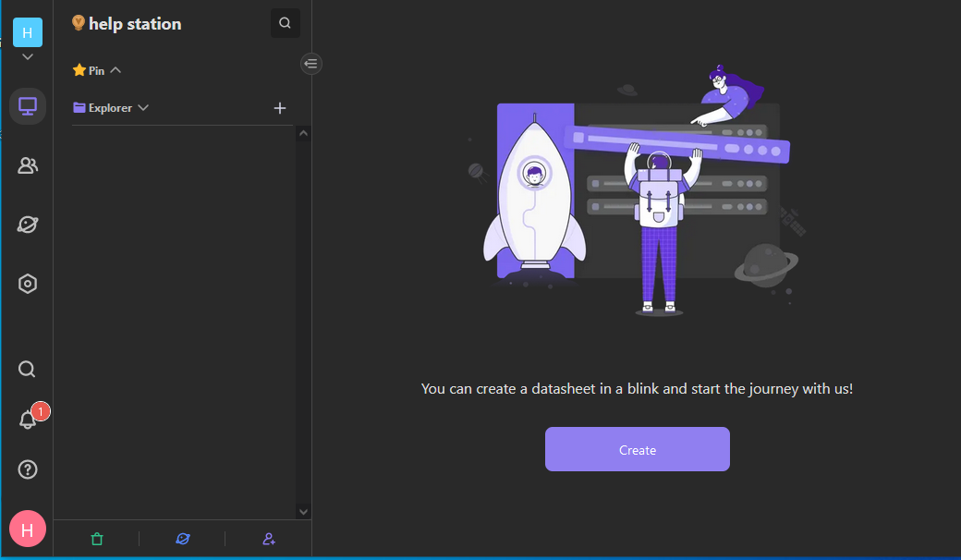
Task: Collapse the side panel with toggle arrow
Action: pos(311,63)
